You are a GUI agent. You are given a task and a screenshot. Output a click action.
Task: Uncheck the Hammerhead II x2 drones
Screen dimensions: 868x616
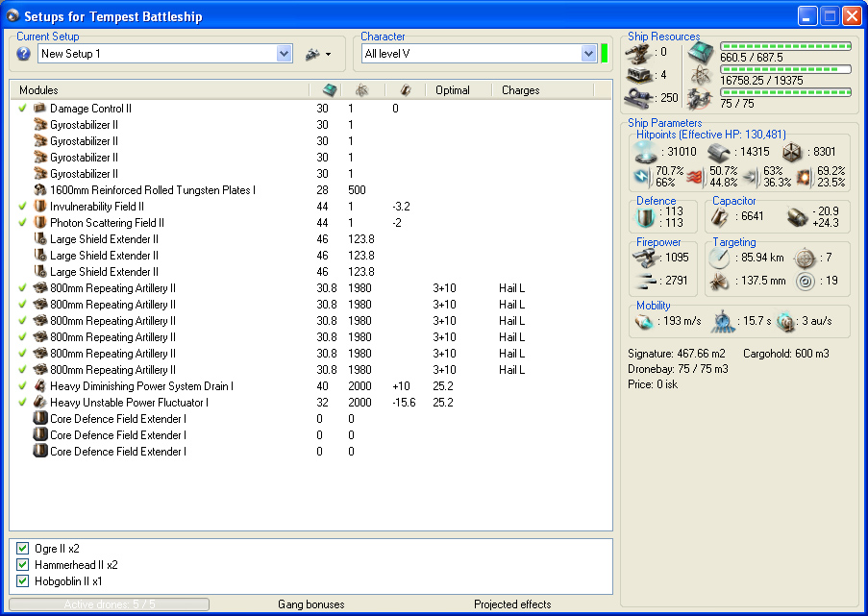point(23,565)
